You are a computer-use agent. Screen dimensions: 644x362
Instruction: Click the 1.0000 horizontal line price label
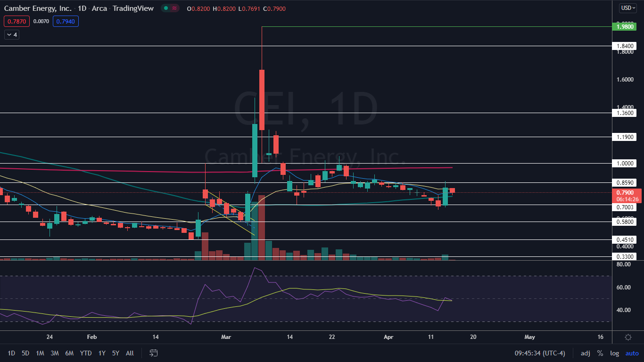625,163
